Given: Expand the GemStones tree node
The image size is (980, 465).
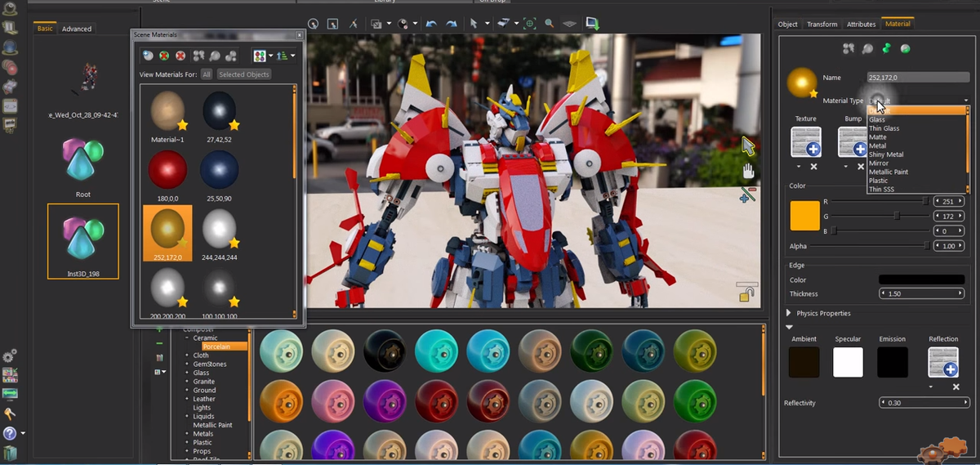Looking at the screenshot, I should (x=187, y=364).
